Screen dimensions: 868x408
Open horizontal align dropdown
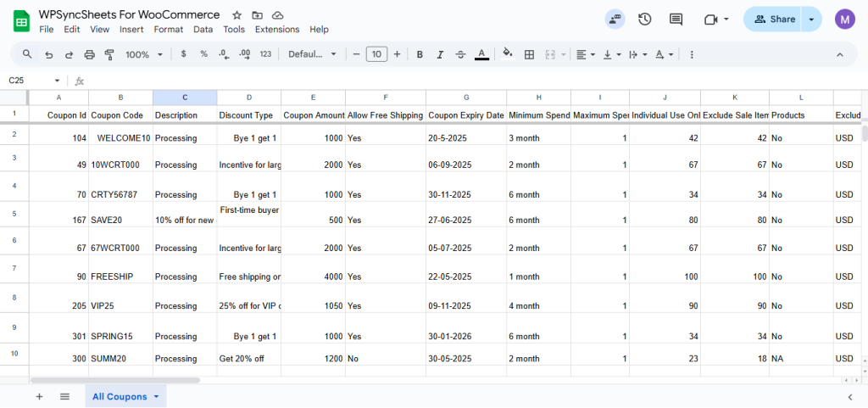point(585,54)
